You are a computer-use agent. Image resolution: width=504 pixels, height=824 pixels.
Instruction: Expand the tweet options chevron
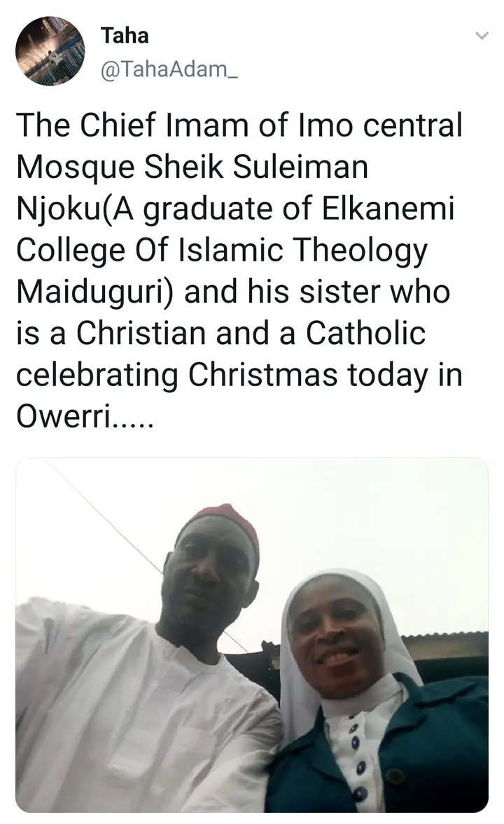point(482,36)
